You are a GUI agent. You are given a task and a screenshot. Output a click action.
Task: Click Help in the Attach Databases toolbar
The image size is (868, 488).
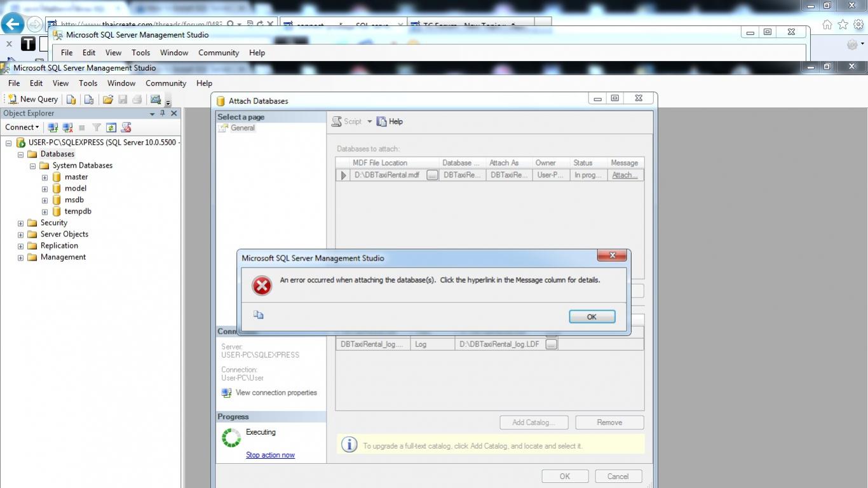click(x=390, y=121)
